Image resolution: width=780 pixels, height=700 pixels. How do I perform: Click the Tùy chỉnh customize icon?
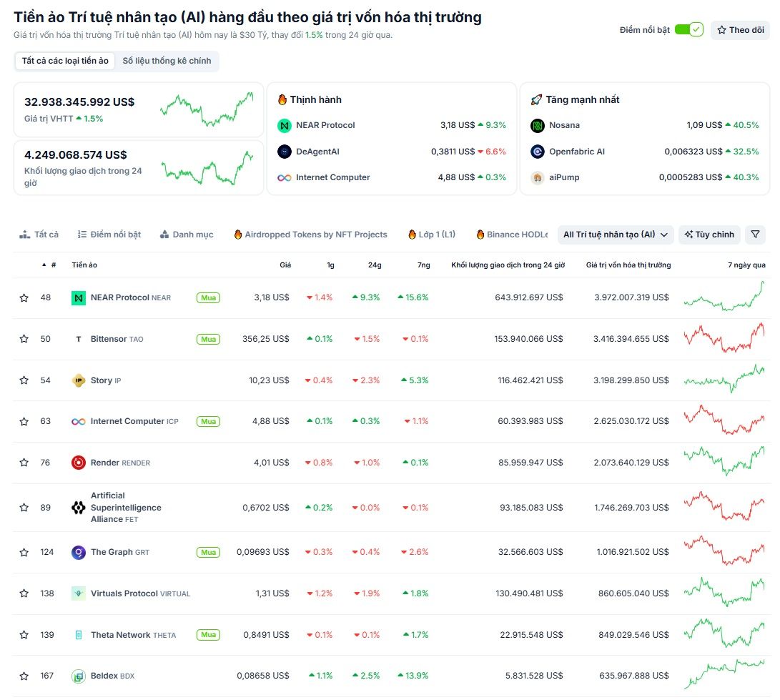pos(689,234)
